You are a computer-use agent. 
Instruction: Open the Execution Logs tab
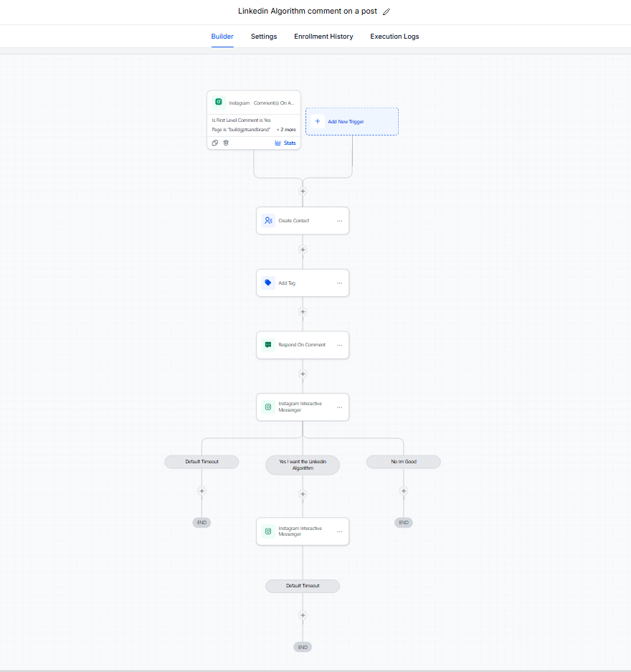(x=394, y=37)
